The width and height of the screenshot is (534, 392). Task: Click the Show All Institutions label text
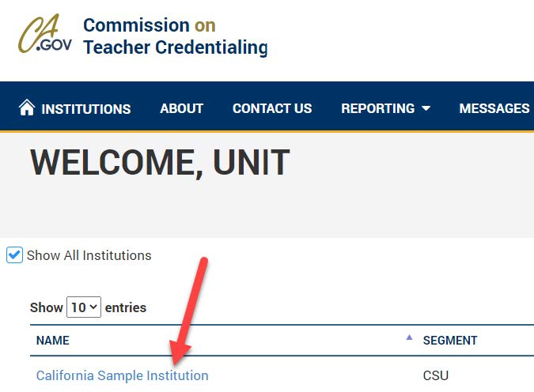[x=89, y=255]
